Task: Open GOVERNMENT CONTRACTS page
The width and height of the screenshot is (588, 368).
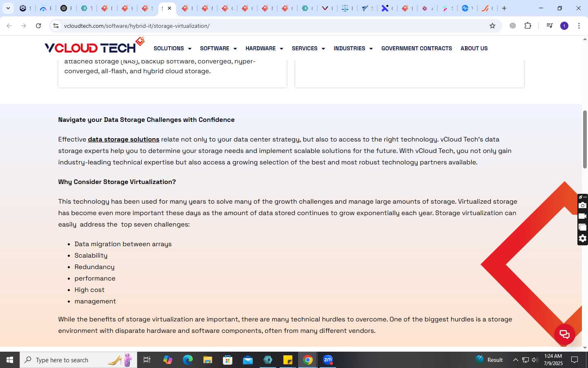Action: pos(416,48)
